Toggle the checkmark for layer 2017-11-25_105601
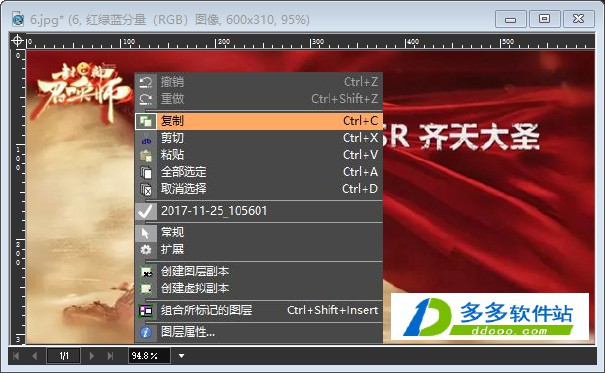This screenshot has height=373, width=605. click(145, 211)
